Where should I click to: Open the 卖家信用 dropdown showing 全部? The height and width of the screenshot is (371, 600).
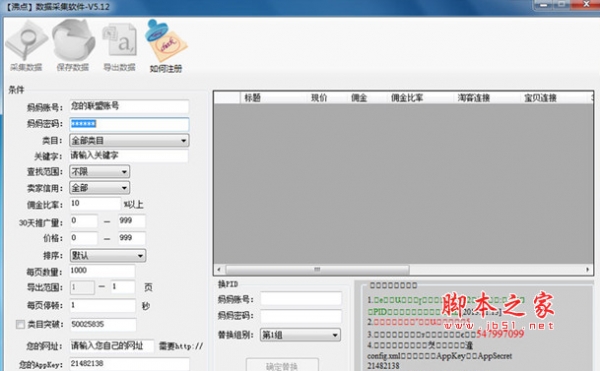pos(99,188)
